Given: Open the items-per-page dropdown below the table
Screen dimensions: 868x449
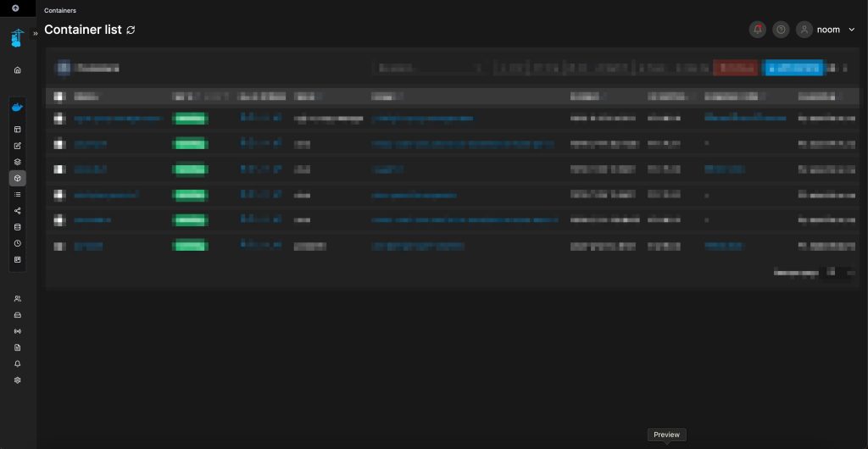Looking at the screenshot, I should coord(840,273).
